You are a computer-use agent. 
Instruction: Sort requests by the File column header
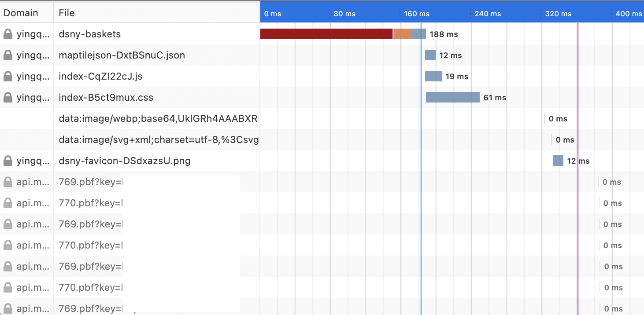(67, 13)
